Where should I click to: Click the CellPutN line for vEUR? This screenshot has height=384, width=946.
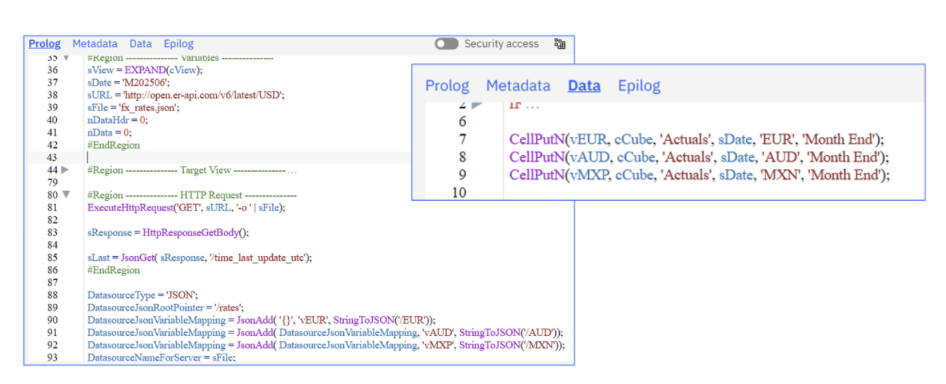point(696,139)
